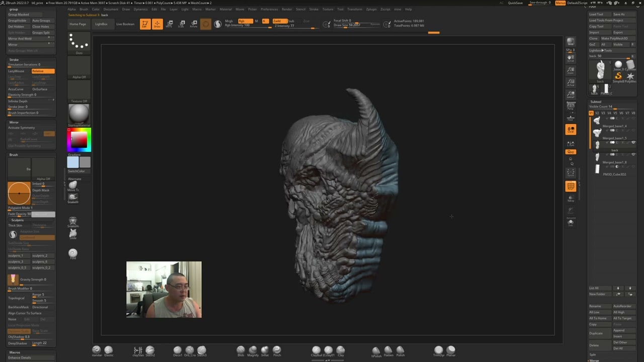The height and width of the screenshot is (362, 644).
Task: Click the QuickSave button
Action: pos(515,3)
